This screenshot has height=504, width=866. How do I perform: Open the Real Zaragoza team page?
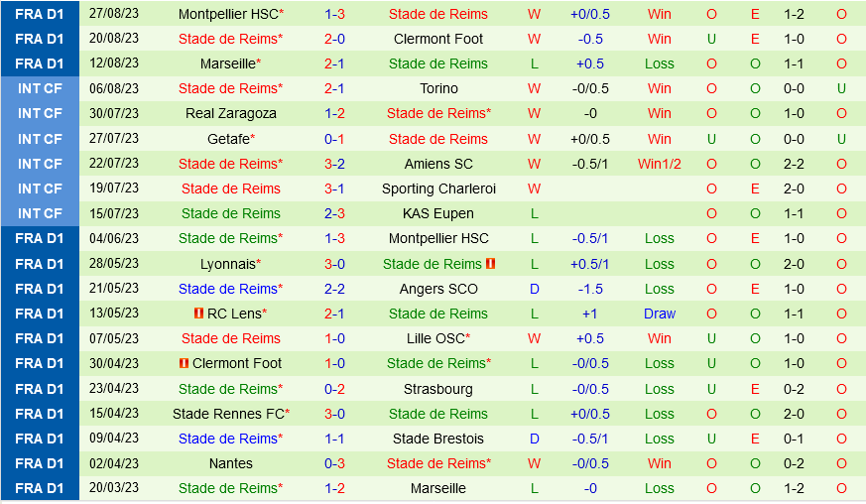(x=231, y=113)
